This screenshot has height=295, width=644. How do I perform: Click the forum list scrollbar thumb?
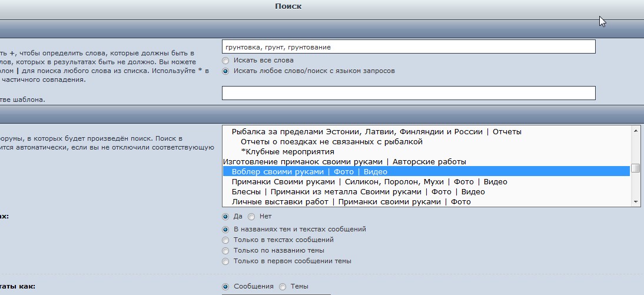coord(636,168)
